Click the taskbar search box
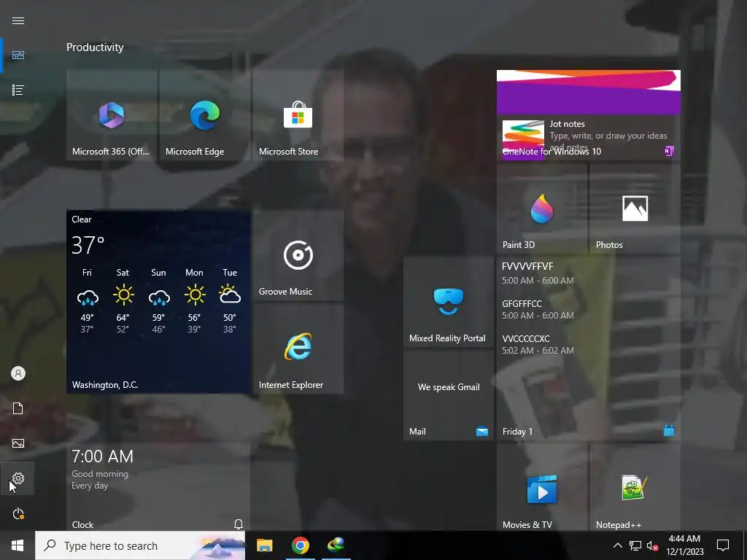The width and height of the screenshot is (747, 560). click(140, 545)
